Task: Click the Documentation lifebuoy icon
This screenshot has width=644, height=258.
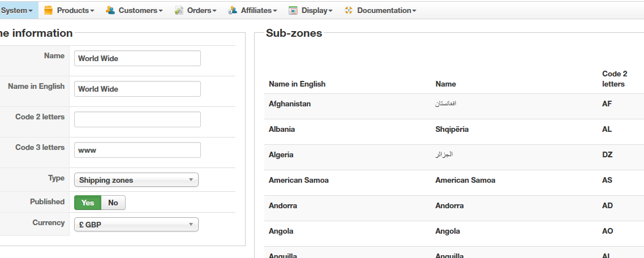Action: pos(349,10)
